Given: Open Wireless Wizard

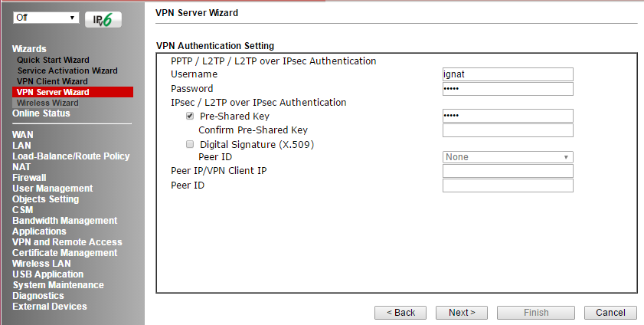Looking at the screenshot, I should click(47, 103).
